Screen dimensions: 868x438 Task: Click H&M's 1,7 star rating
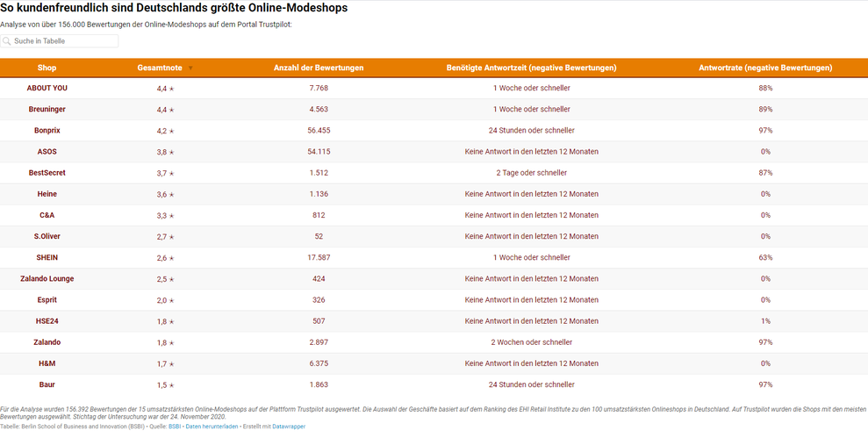click(x=166, y=363)
